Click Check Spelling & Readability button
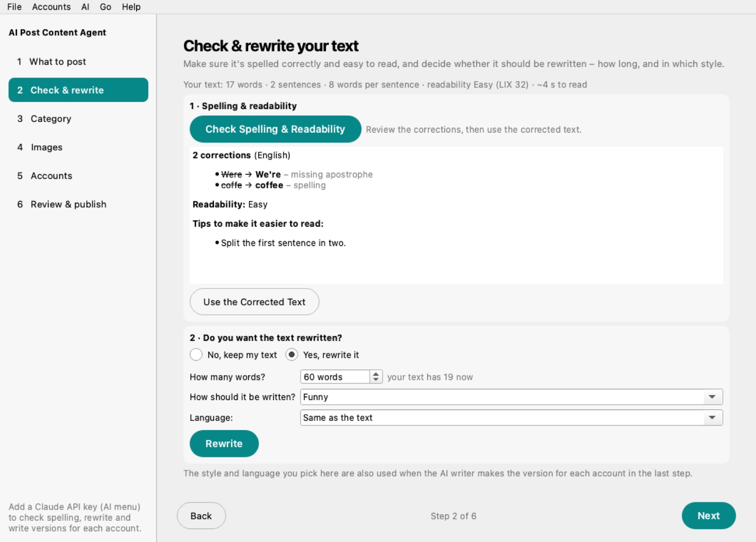This screenshot has height=542, width=756. [275, 129]
